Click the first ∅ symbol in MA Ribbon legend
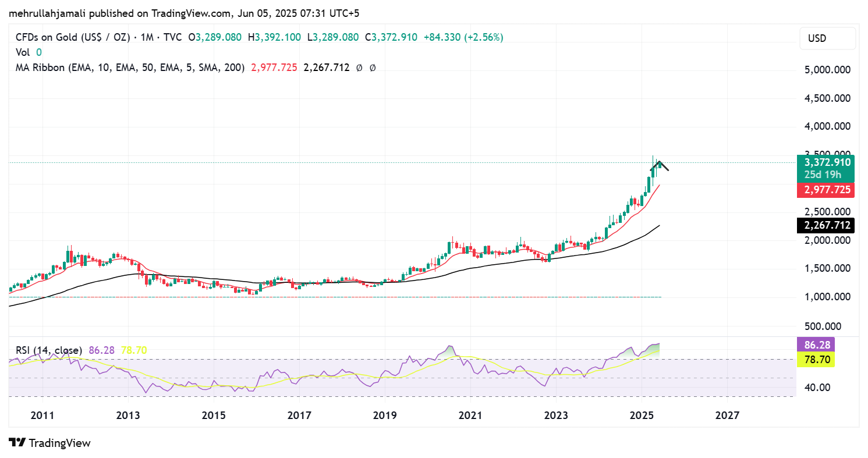Screen dimensions: 868x458 [359, 68]
